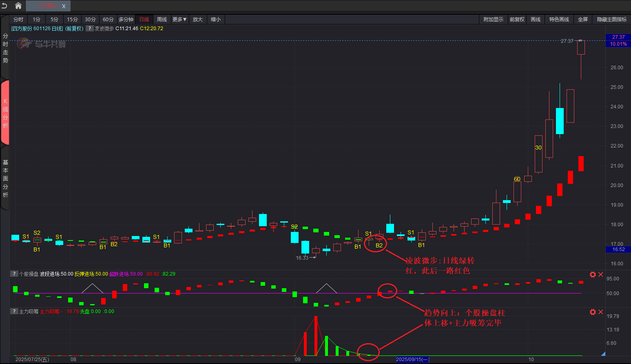Switch to the 周线 weekly chart tab
The image size is (631, 364).
tap(162, 20)
